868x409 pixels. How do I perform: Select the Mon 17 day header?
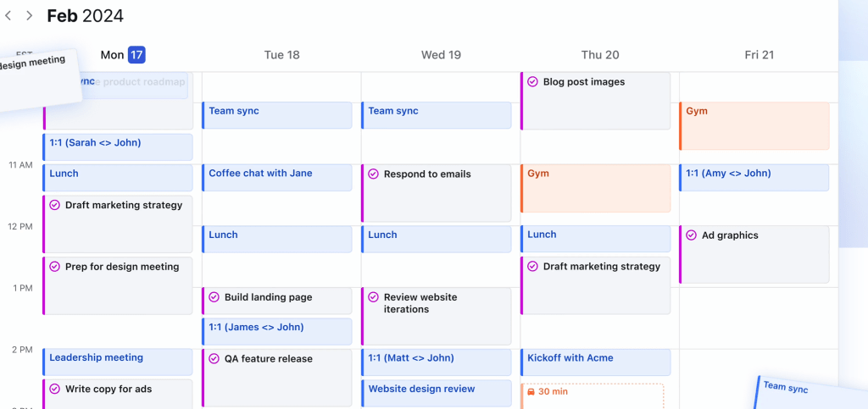tap(123, 55)
